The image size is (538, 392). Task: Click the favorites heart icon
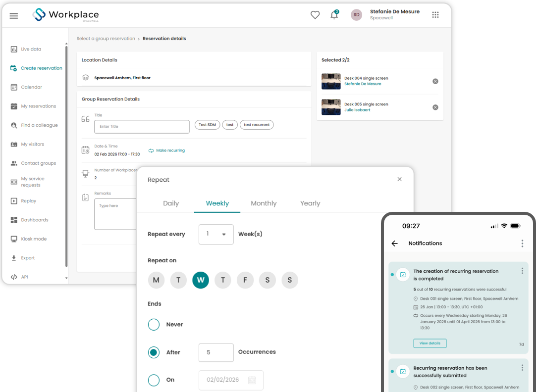point(315,15)
